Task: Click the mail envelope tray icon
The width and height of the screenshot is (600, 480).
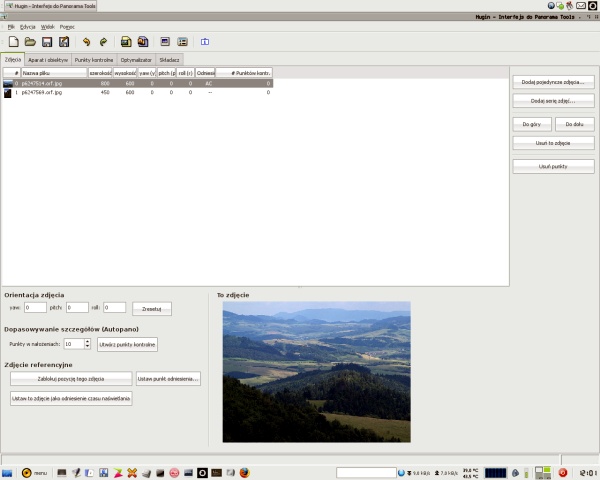Action: coord(581,5)
